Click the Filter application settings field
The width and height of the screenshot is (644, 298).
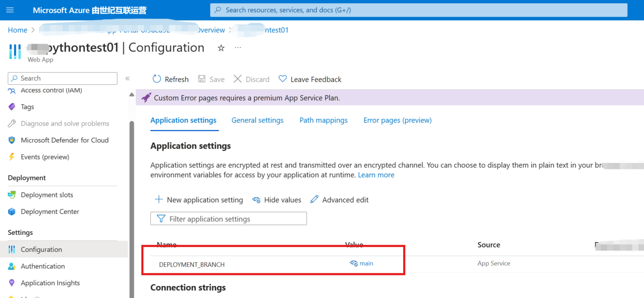click(x=233, y=219)
